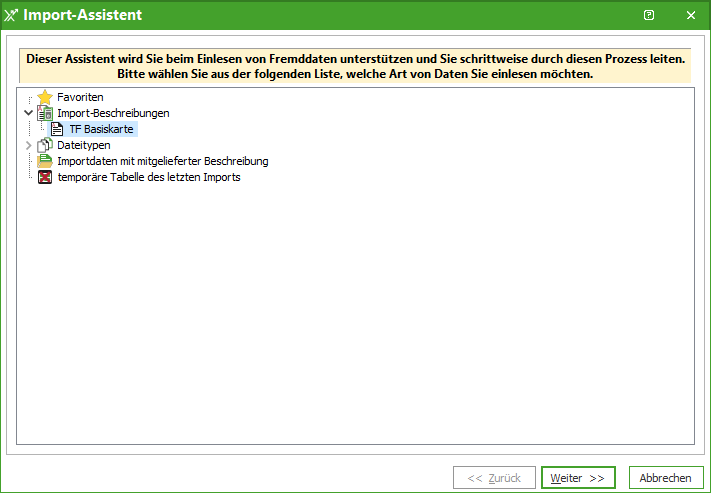711x493 pixels.
Task: Click the Import-Beschreibungen node icon
Action: click(45, 114)
